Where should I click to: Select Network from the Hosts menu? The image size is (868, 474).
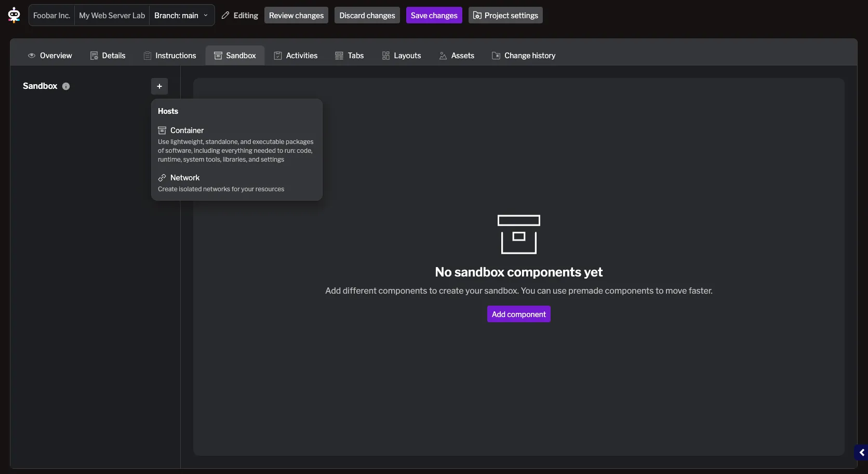(185, 178)
